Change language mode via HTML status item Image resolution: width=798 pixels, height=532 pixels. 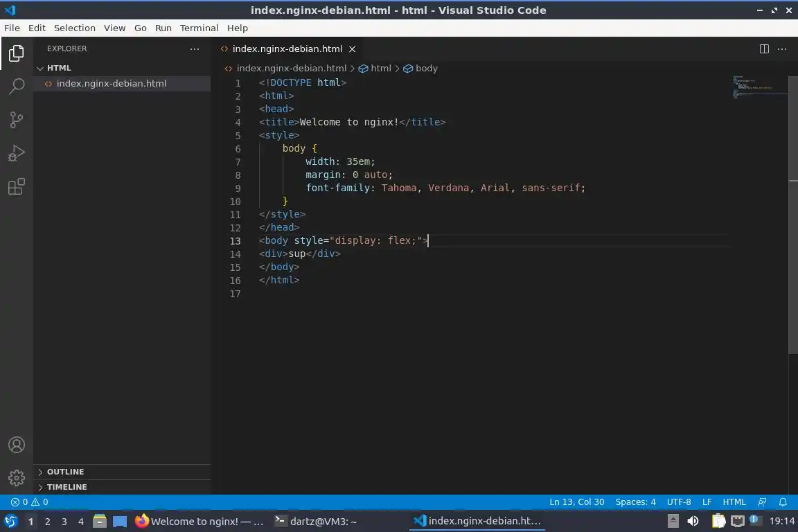(x=734, y=502)
